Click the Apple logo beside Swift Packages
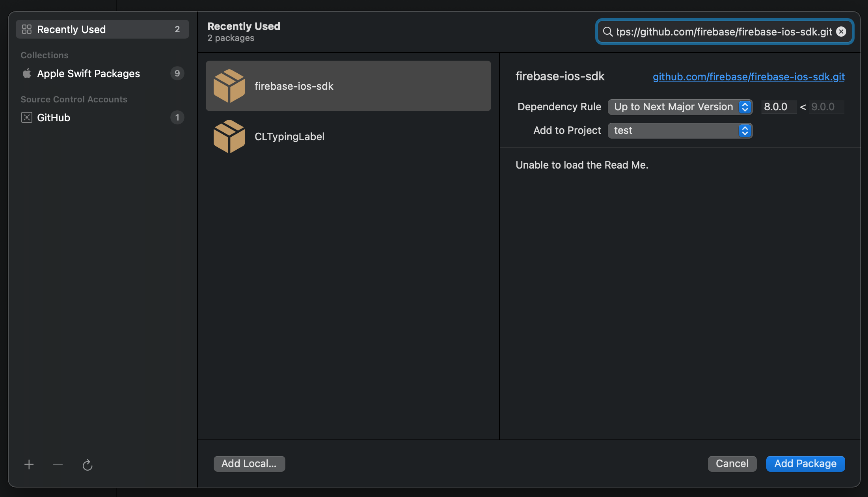Image resolution: width=868 pixels, height=497 pixels. point(26,73)
